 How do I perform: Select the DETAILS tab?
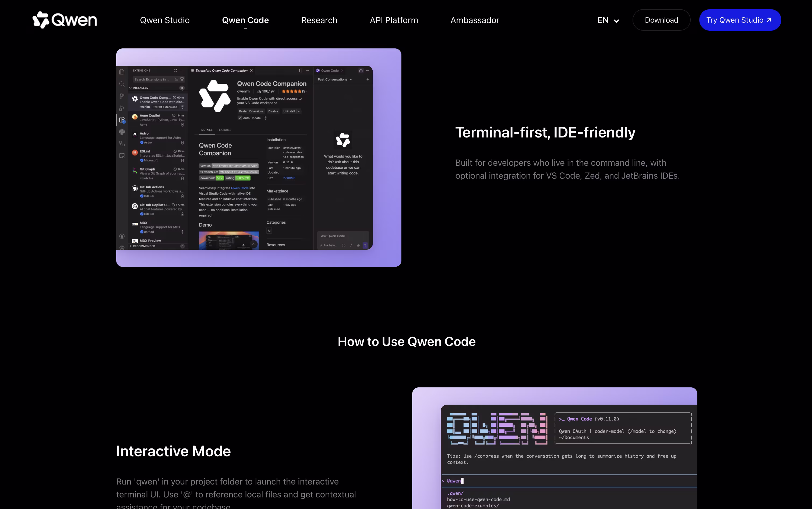click(207, 130)
